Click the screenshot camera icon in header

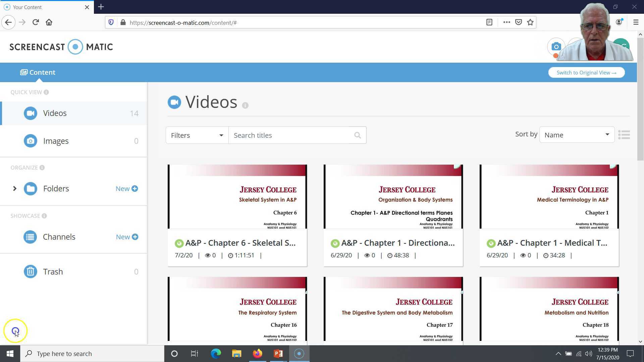tap(556, 47)
